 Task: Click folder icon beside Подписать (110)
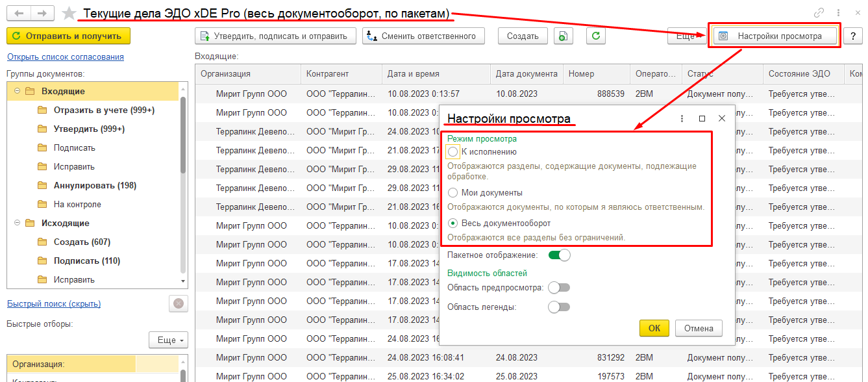coord(42,261)
